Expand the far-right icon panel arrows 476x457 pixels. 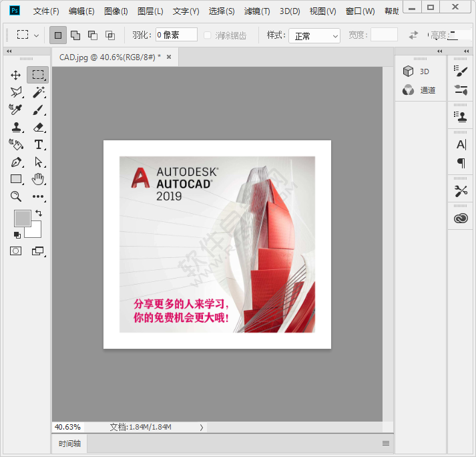[467, 51]
